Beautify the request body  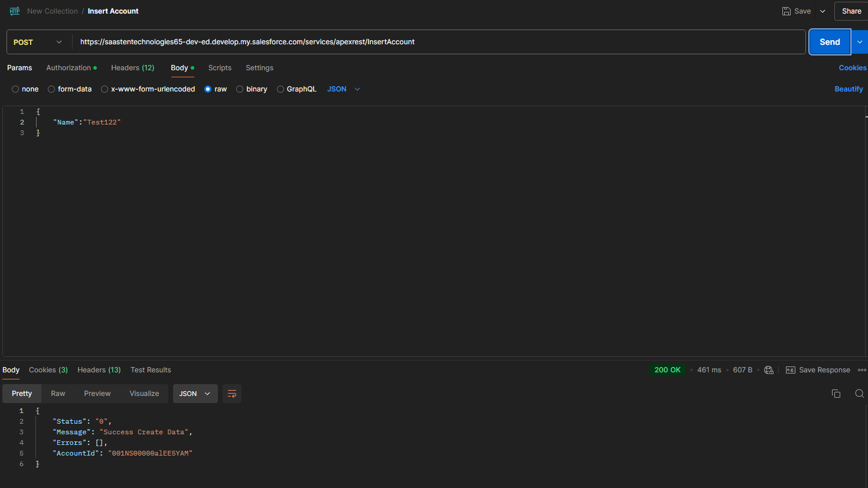point(849,89)
